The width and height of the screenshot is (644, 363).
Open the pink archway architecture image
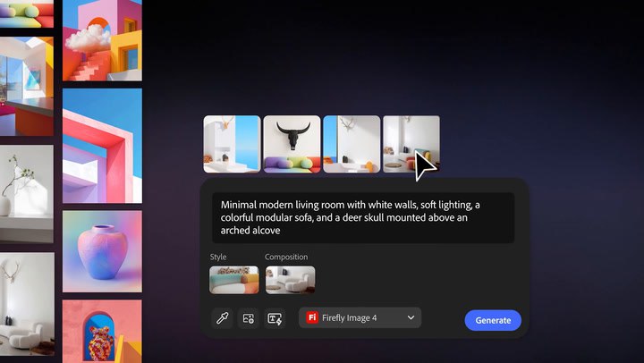pos(102,145)
